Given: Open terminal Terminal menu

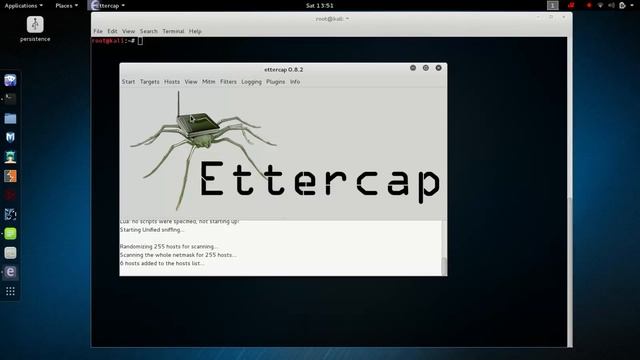Looking at the screenshot, I should (173, 31).
